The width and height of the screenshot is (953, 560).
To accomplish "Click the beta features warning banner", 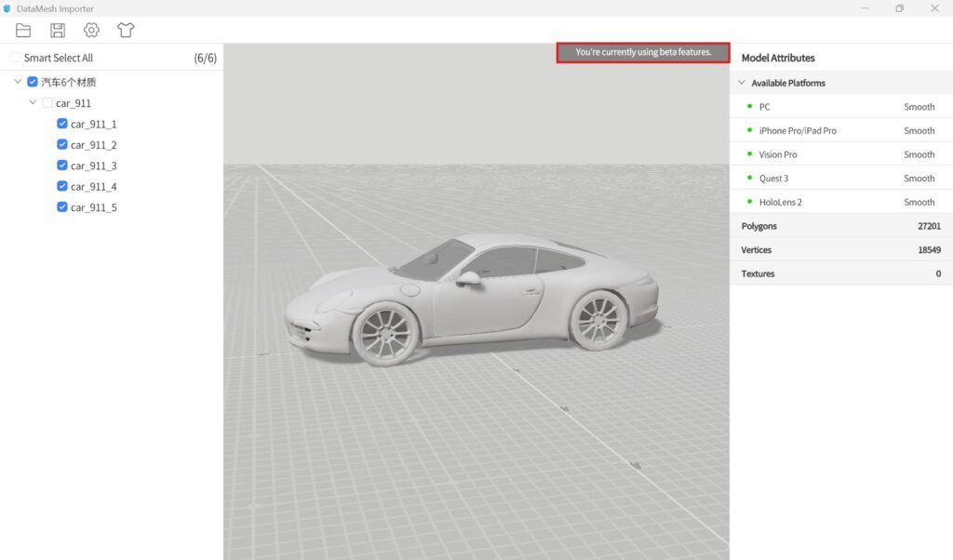I will [x=642, y=52].
